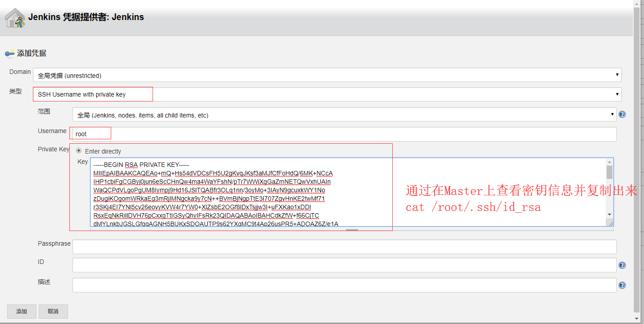The height and width of the screenshot is (324, 644).
Task: Focus the 描述 description input field
Action: (x=344, y=285)
